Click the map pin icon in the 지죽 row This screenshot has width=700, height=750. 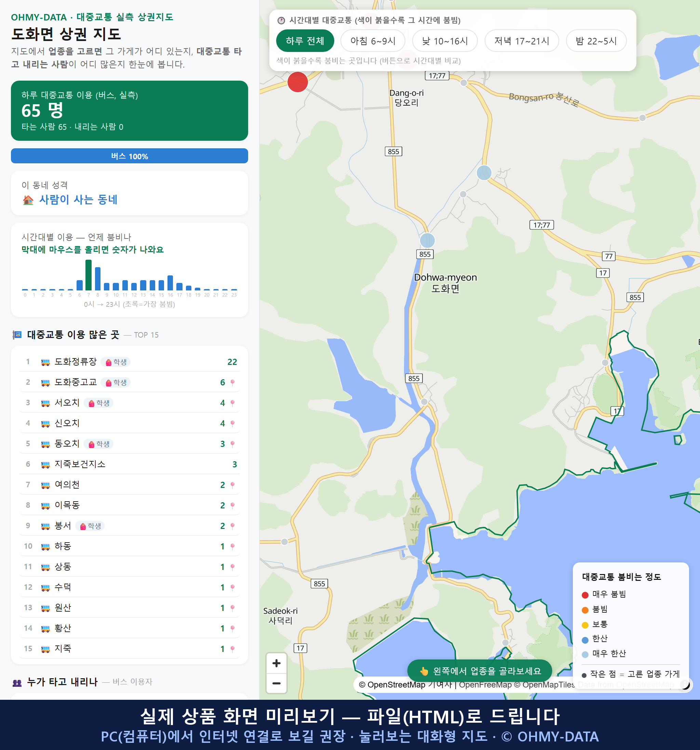coord(232,649)
